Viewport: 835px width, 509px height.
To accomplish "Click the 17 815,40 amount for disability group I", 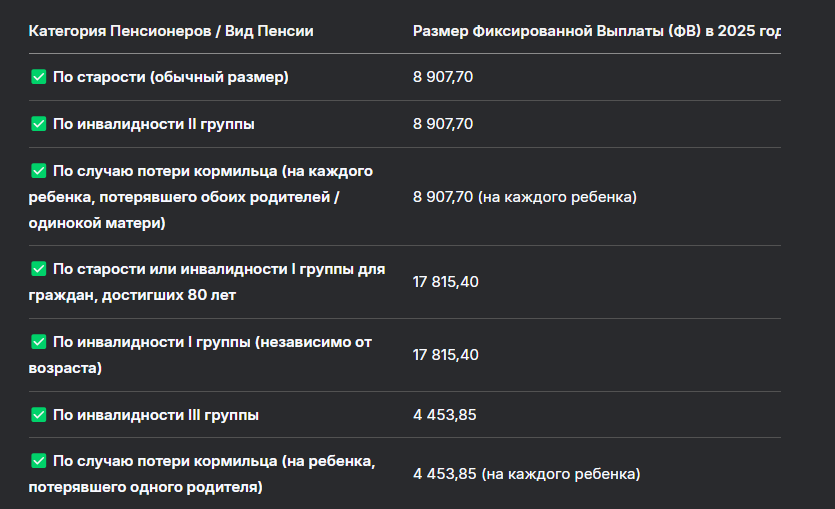I will pos(446,355).
